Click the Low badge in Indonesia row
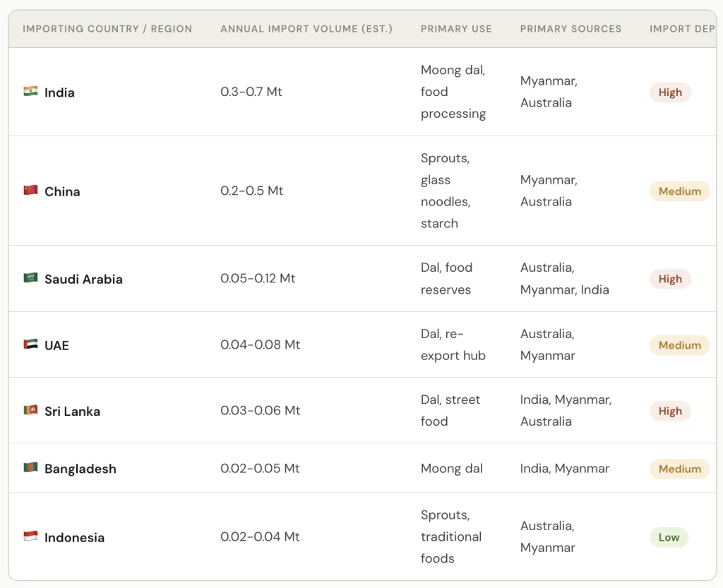The image size is (723, 588). pos(669,537)
